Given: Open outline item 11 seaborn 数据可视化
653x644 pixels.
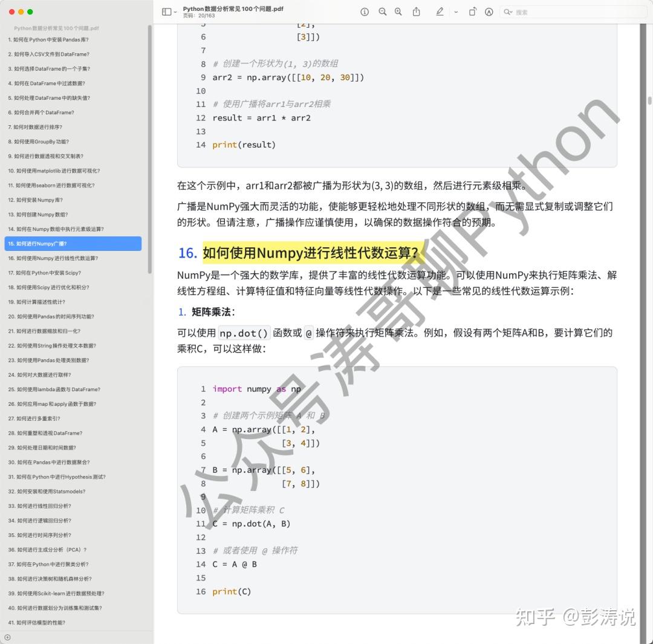Looking at the screenshot, I should click(51, 186).
